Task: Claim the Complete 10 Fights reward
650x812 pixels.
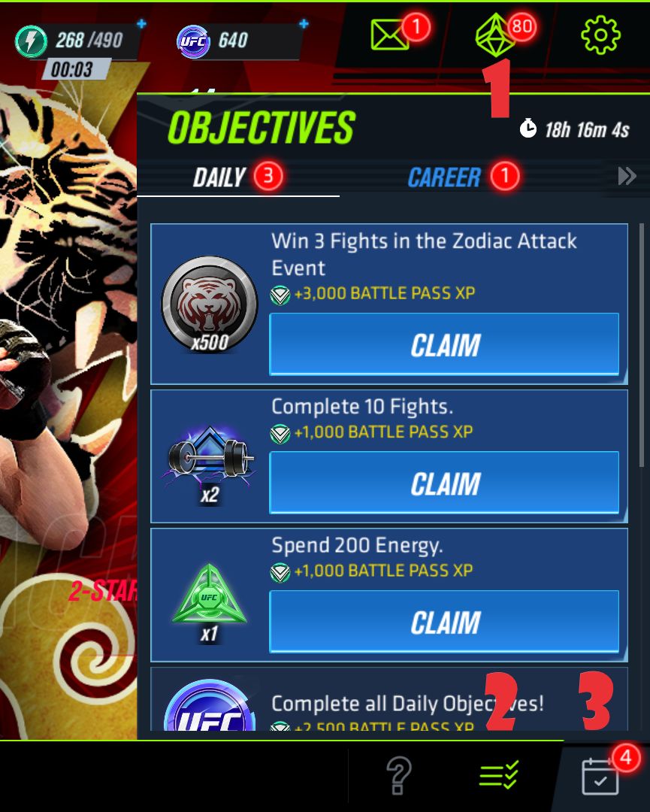Action: 444,483
